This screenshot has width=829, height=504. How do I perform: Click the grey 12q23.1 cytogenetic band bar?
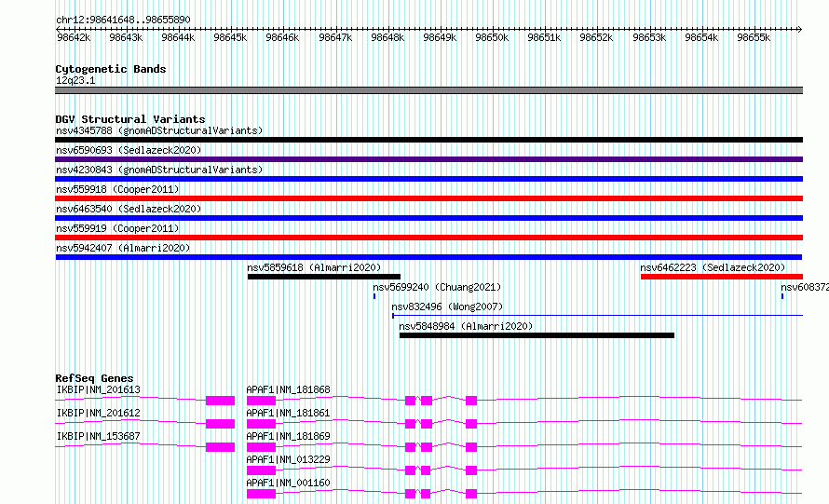(x=428, y=90)
